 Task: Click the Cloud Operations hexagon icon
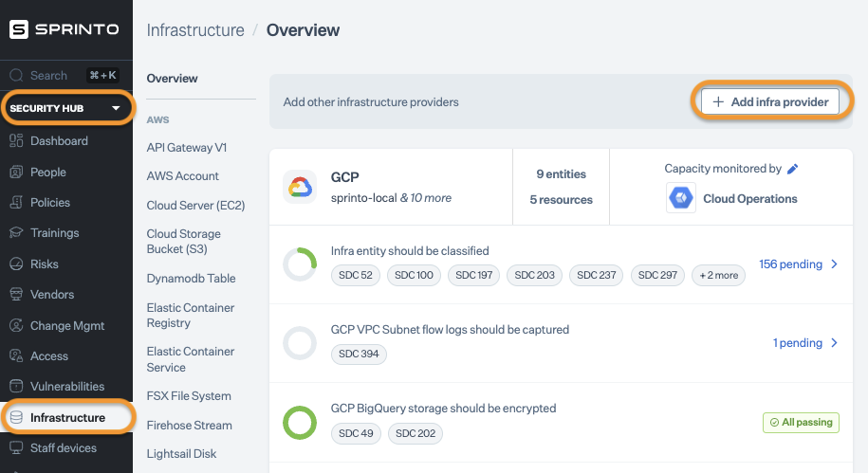[681, 198]
